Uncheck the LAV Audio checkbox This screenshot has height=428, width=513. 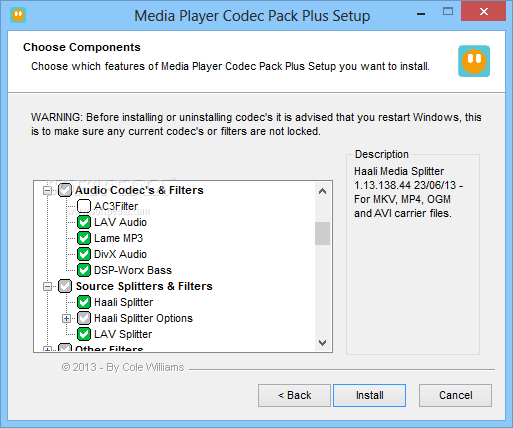tap(84, 222)
